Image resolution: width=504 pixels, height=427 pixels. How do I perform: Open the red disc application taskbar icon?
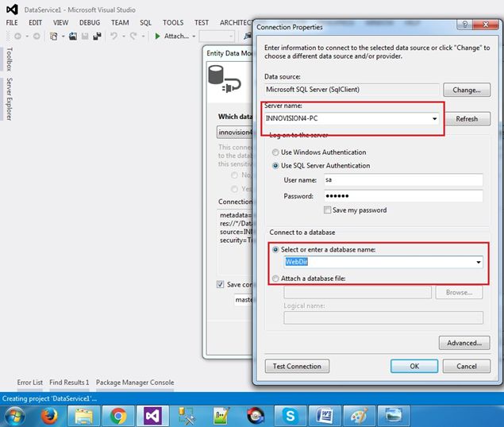256,416
